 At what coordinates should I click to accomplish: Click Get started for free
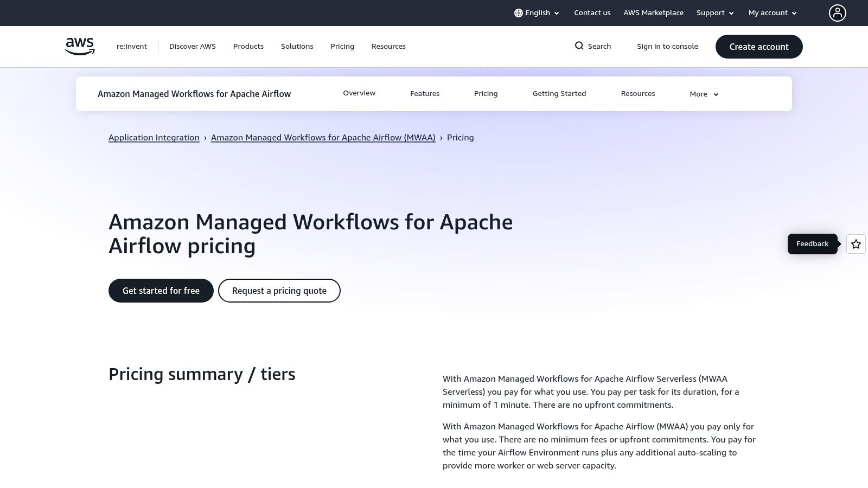point(161,291)
